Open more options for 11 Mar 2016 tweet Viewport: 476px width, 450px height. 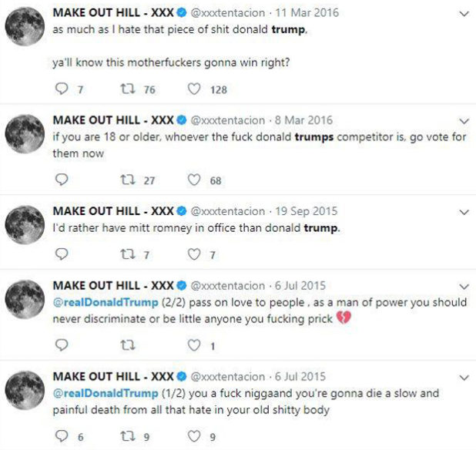[x=463, y=14]
